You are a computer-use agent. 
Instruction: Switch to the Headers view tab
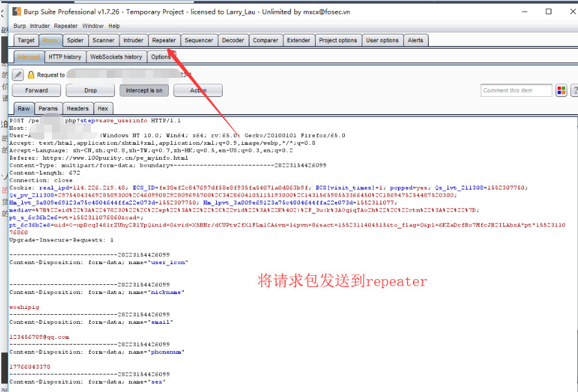click(x=78, y=108)
